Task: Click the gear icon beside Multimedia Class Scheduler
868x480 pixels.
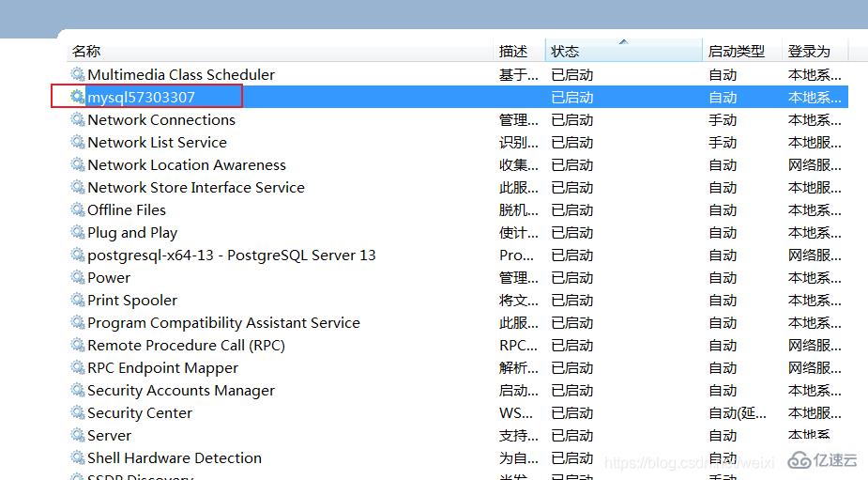Action: point(78,74)
